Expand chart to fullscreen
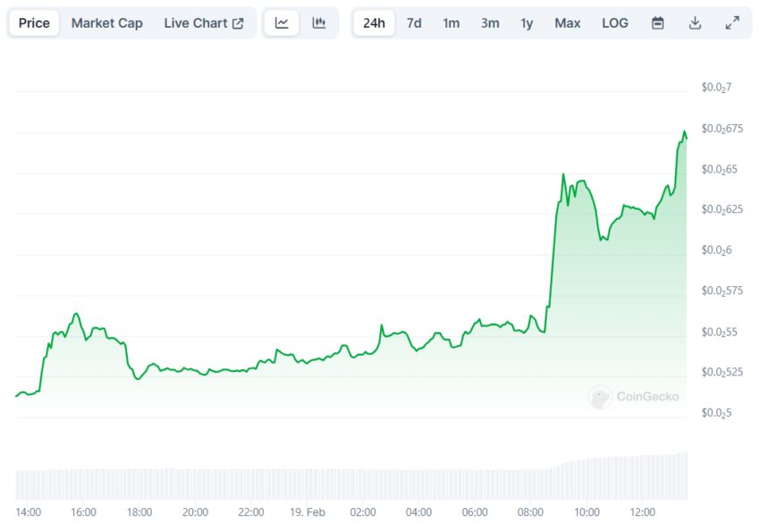This screenshot has width=760, height=532. pos(732,23)
